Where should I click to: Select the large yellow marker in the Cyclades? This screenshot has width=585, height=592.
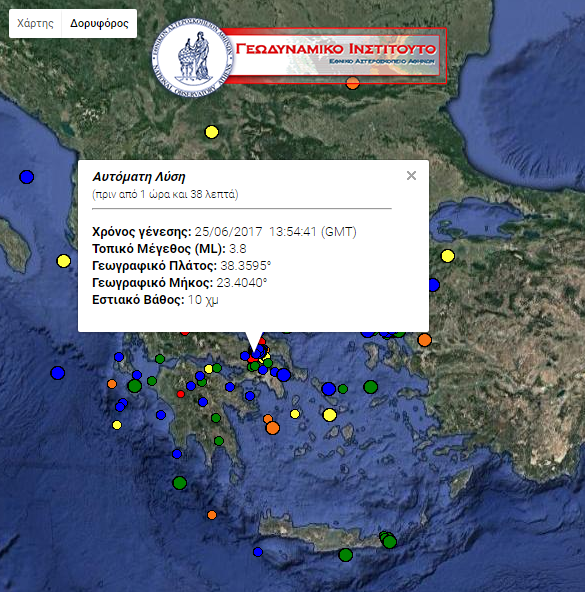pyautogui.click(x=330, y=415)
